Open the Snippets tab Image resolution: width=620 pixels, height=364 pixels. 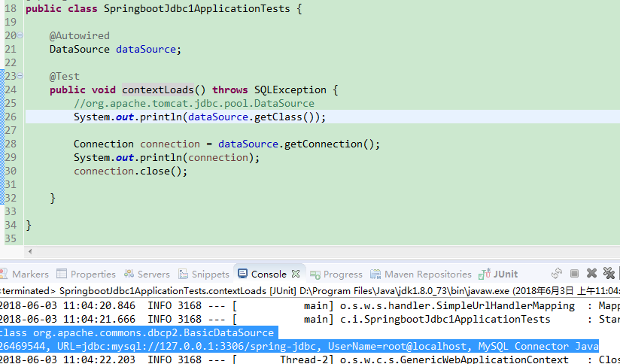[x=204, y=274]
